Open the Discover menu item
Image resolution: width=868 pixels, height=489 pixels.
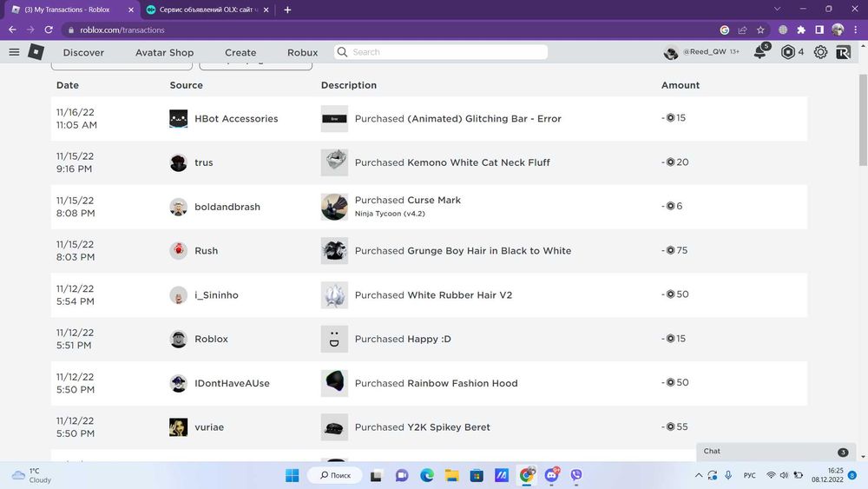[83, 53]
